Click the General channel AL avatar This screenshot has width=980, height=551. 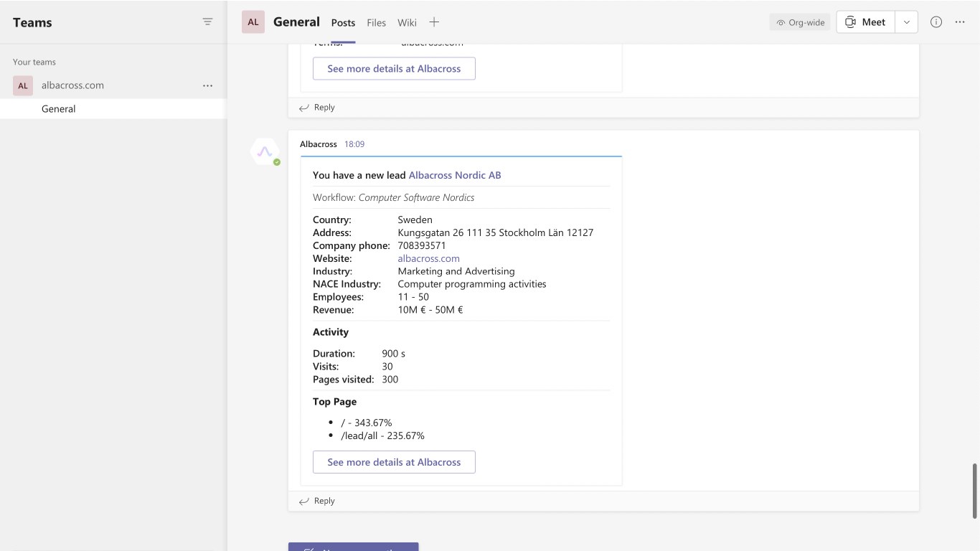point(253,22)
